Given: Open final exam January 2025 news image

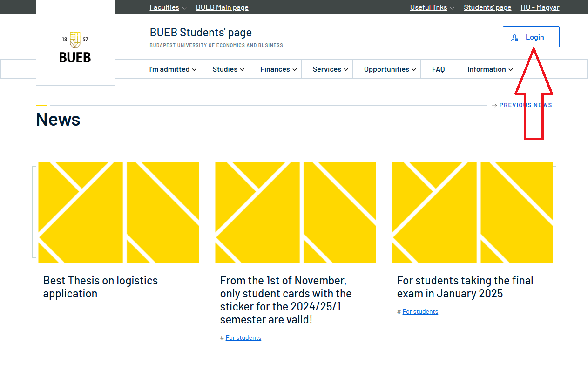Looking at the screenshot, I should 472,212.
